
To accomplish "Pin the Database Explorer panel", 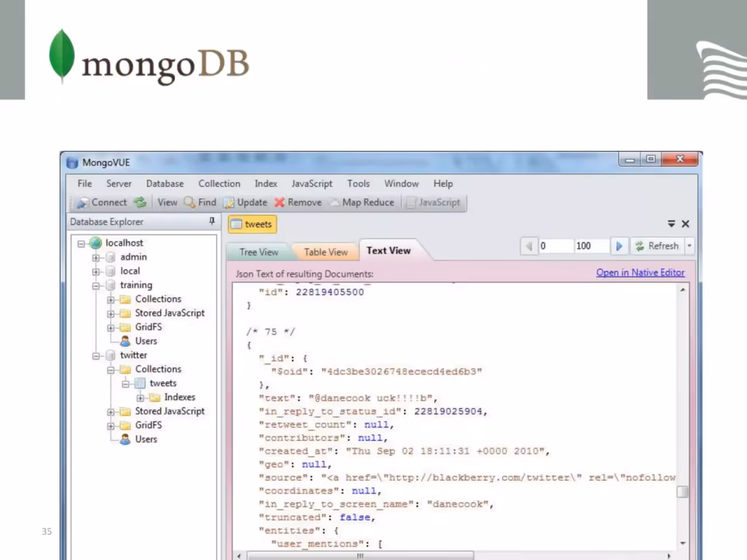I will pyautogui.click(x=212, y=221).
